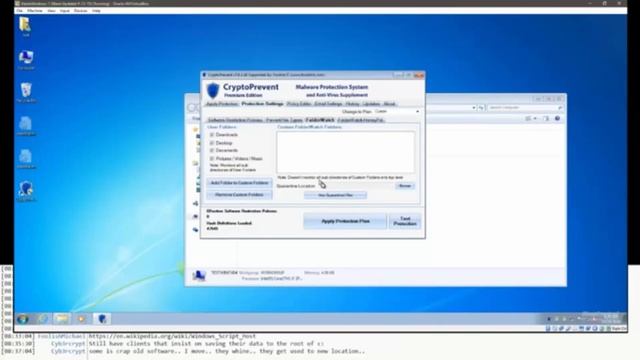Toggle the Downloads folder checkbox
The image size is (640, 360).
click(x=212, y=135)
